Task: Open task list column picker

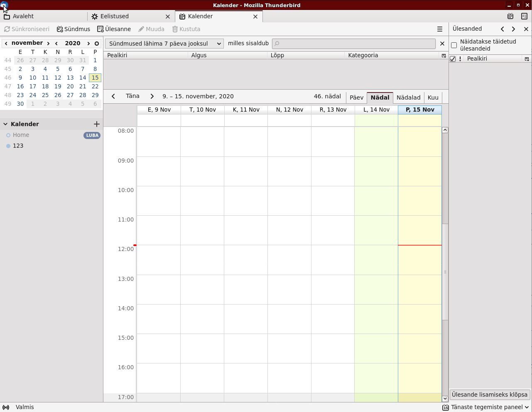Action: point(527,59)
